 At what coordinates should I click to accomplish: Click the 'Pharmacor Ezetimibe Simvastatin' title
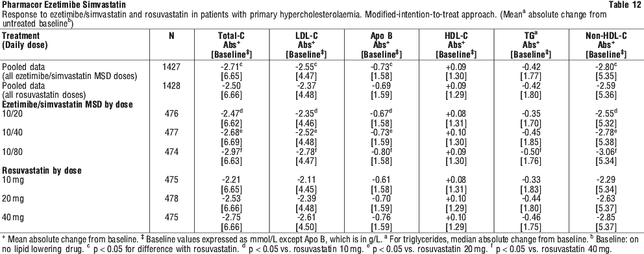point(64,5)
